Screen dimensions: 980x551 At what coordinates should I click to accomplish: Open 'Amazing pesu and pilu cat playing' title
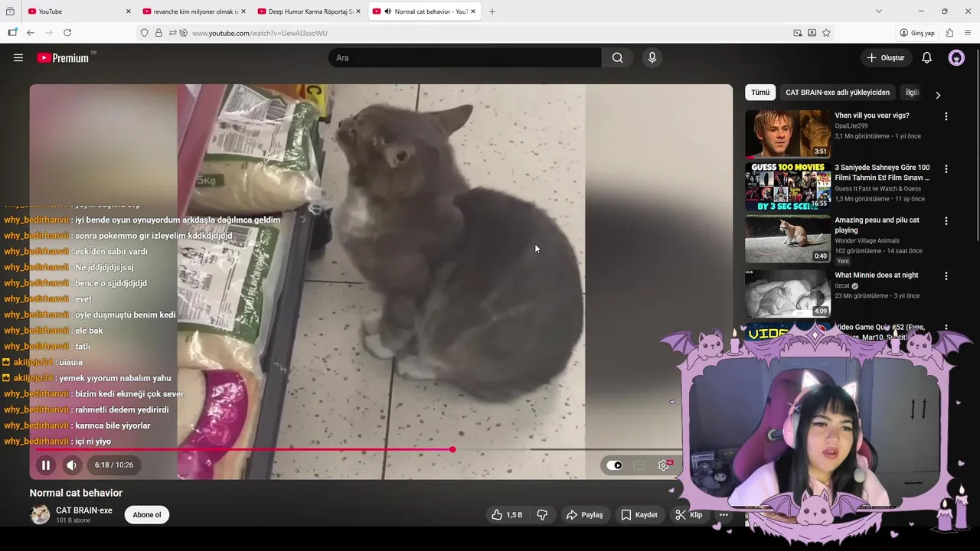pyautogui.click(x=877, y=225)
